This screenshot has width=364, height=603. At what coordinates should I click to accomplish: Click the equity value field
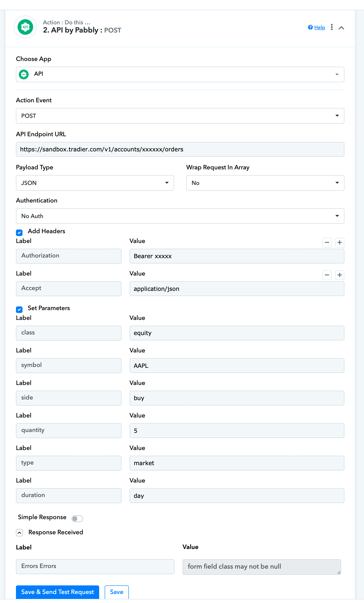237,333
